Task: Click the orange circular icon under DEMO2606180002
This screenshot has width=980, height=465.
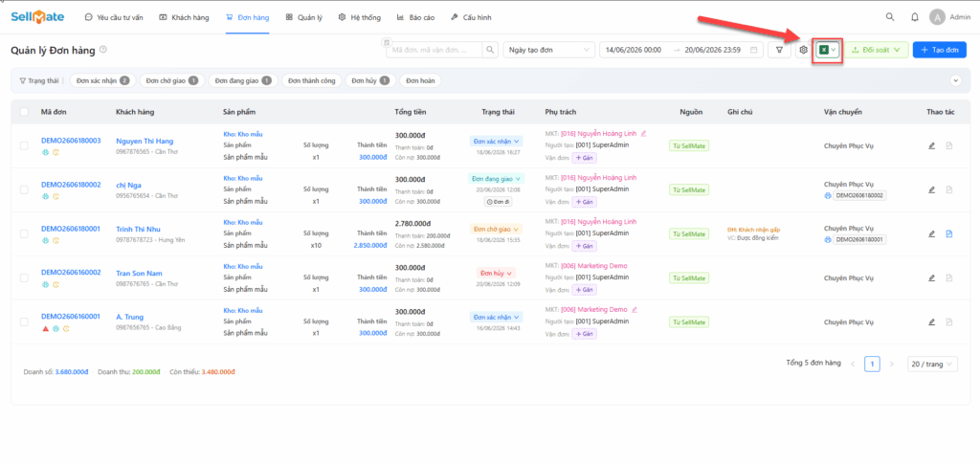Action: tap(56, 196)
